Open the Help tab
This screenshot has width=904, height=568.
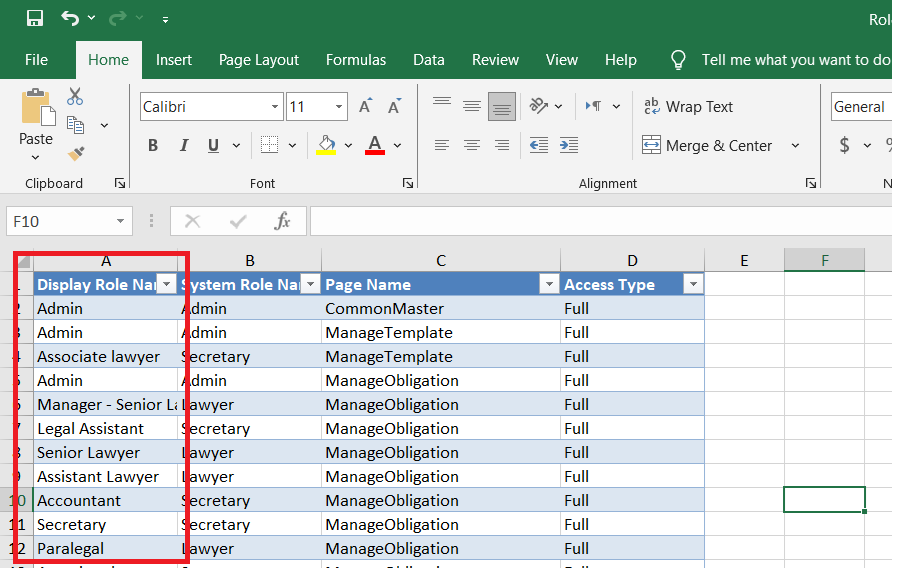[620, 60]
